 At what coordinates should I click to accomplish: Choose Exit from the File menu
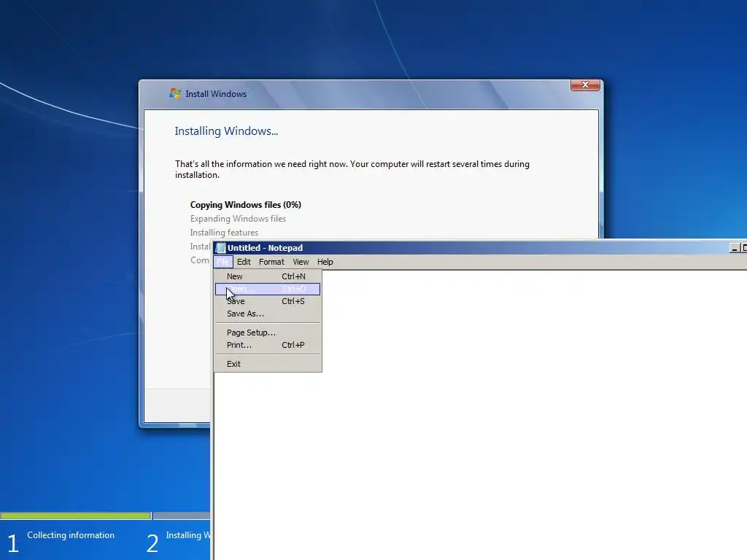coord(267,364)
